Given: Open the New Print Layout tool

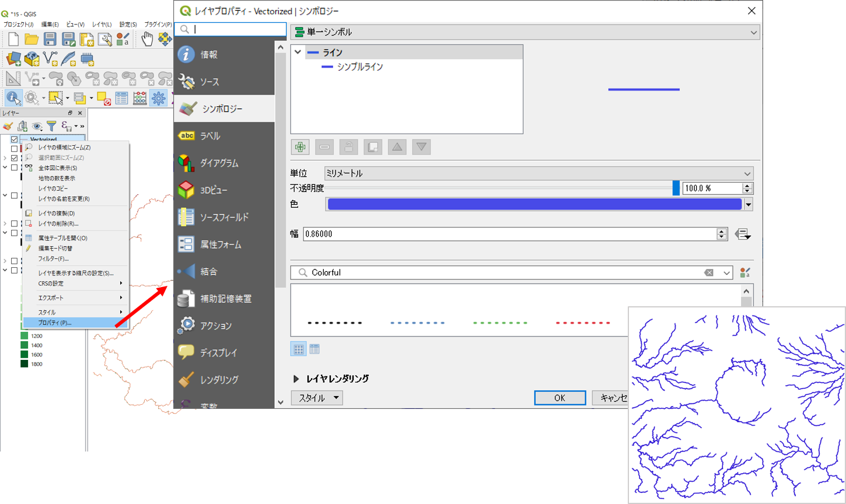Looking at the screenshot, I should [x=87, y=40].
